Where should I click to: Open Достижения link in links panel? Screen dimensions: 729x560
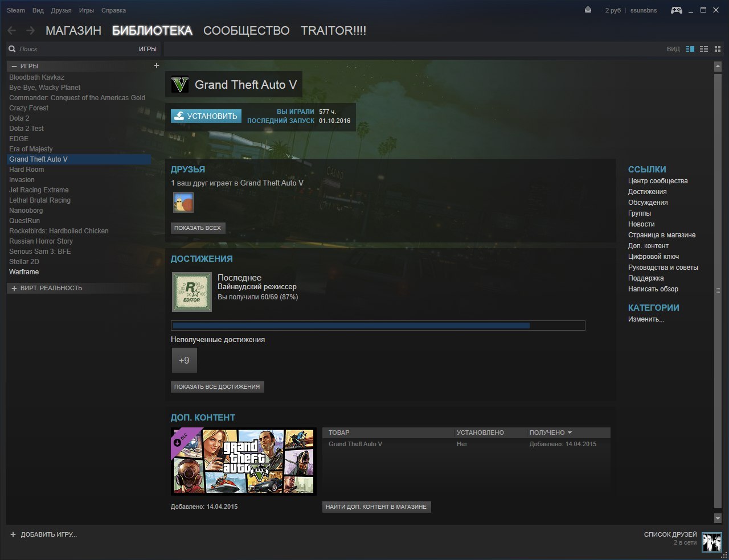[x=648, y=192]
